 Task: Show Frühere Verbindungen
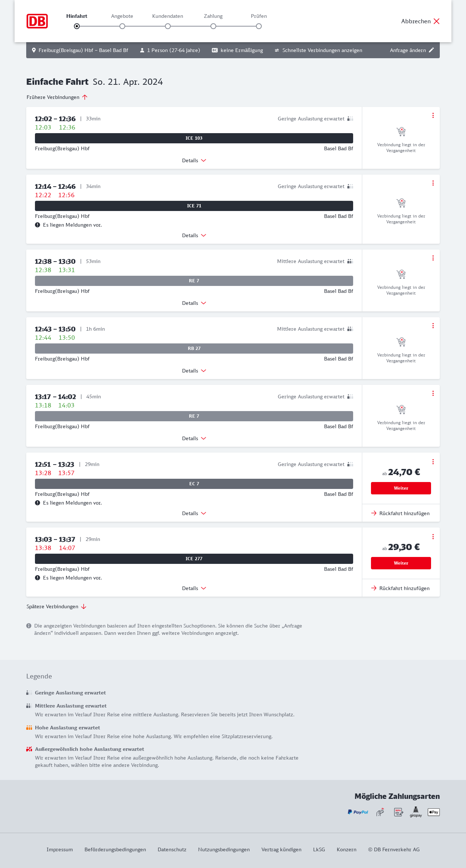coord(57,97)
